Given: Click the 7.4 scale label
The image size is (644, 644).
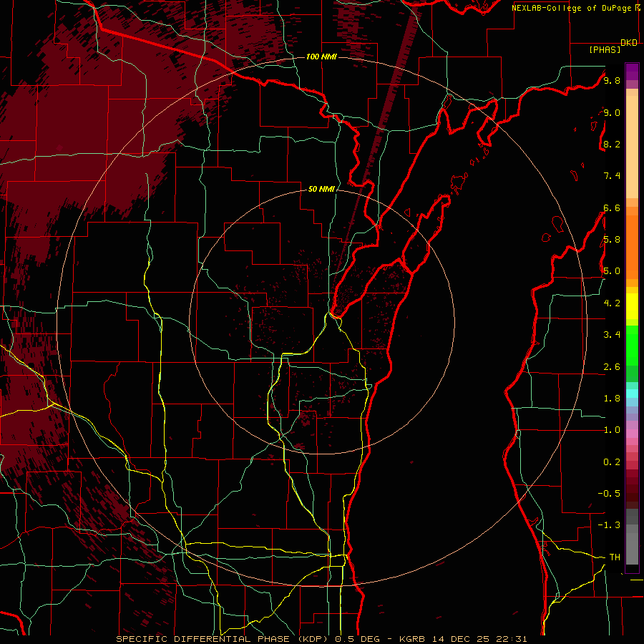Looking at the screenshot, I should tap(612, 176).
